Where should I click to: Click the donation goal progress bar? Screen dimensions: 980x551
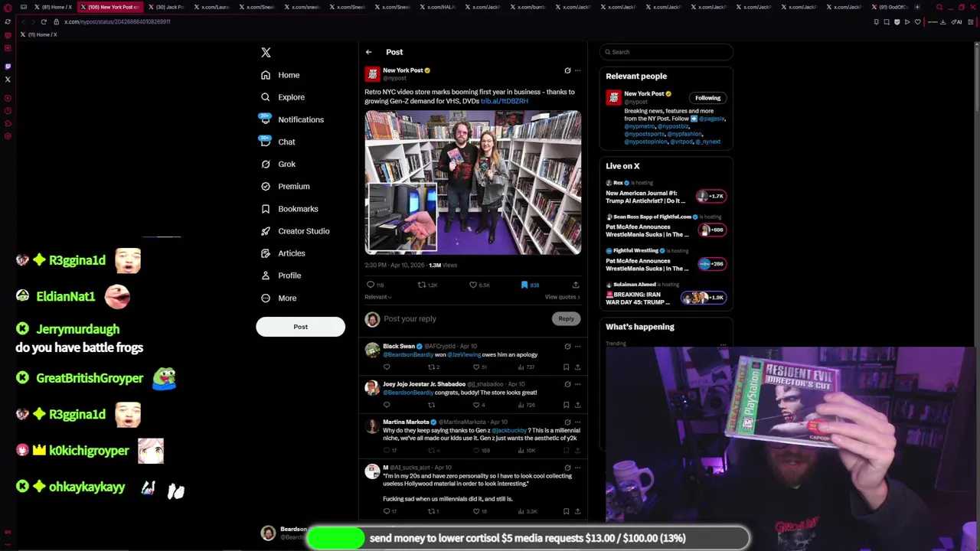pyautogui.click(x=528, y=538)
